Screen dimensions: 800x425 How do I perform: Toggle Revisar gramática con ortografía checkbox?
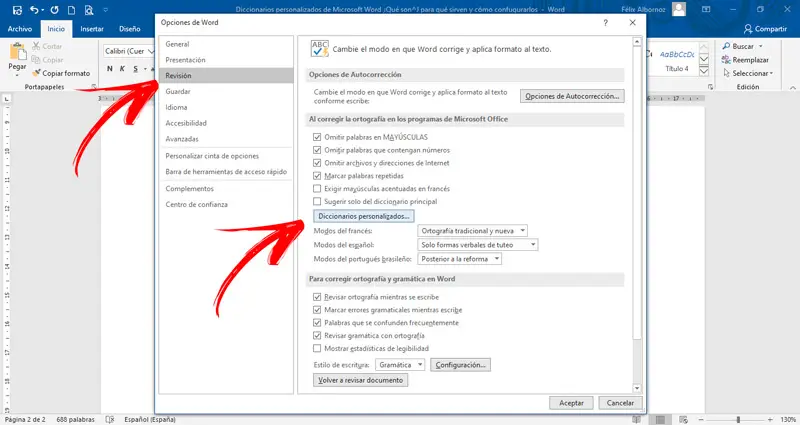pos(317,336)
